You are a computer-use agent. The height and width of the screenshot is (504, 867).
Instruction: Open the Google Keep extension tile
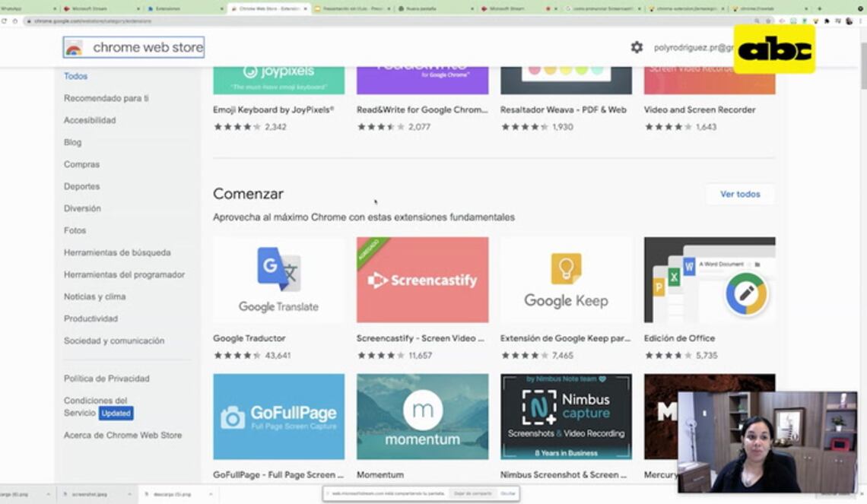[x=566, y=280]
